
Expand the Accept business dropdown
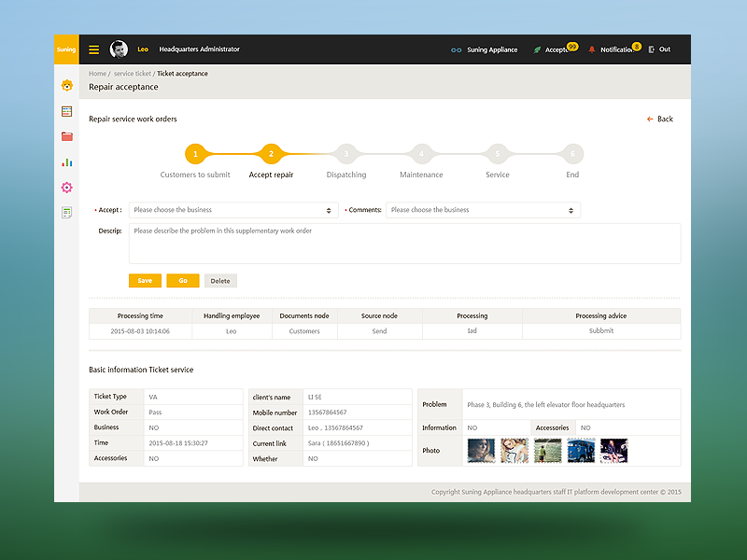pos(233,210)
